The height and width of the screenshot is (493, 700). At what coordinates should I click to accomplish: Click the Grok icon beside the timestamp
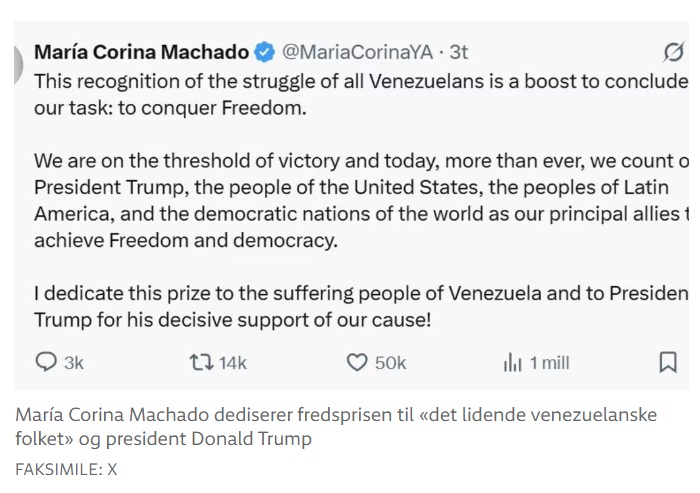(x=674, y=52)
